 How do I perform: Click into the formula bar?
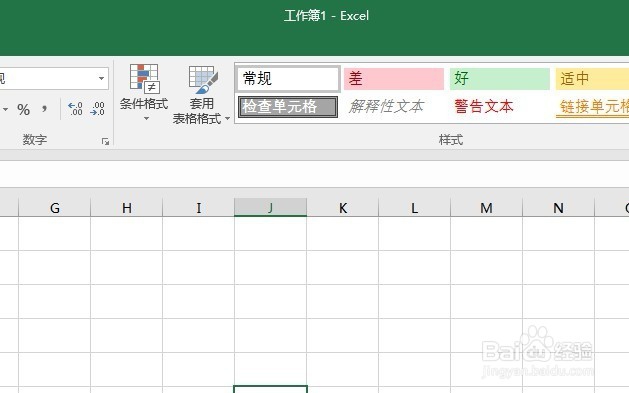(314, 174)
